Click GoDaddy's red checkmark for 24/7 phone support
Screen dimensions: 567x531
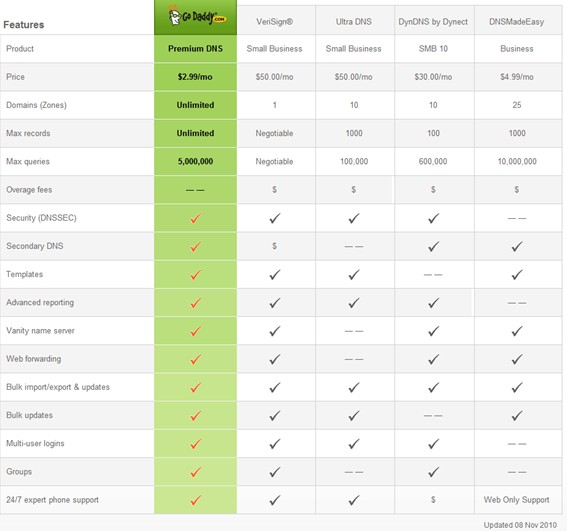click(x=195, y=500)
